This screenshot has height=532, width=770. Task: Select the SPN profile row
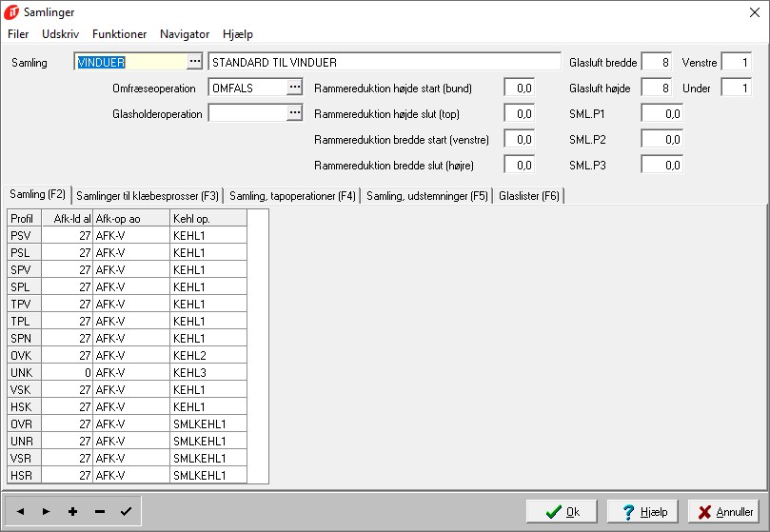128,339
